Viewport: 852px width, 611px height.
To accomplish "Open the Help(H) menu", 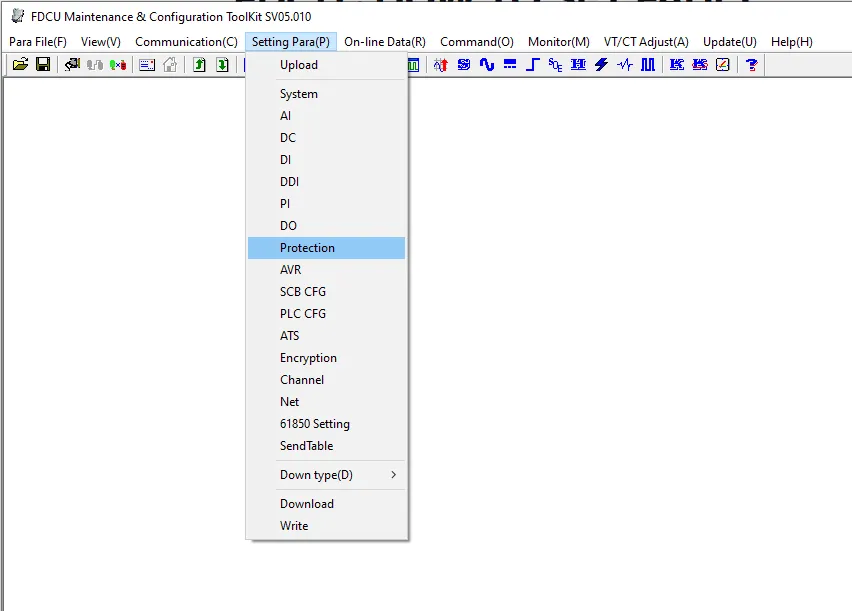I will [x=792, y=42].
